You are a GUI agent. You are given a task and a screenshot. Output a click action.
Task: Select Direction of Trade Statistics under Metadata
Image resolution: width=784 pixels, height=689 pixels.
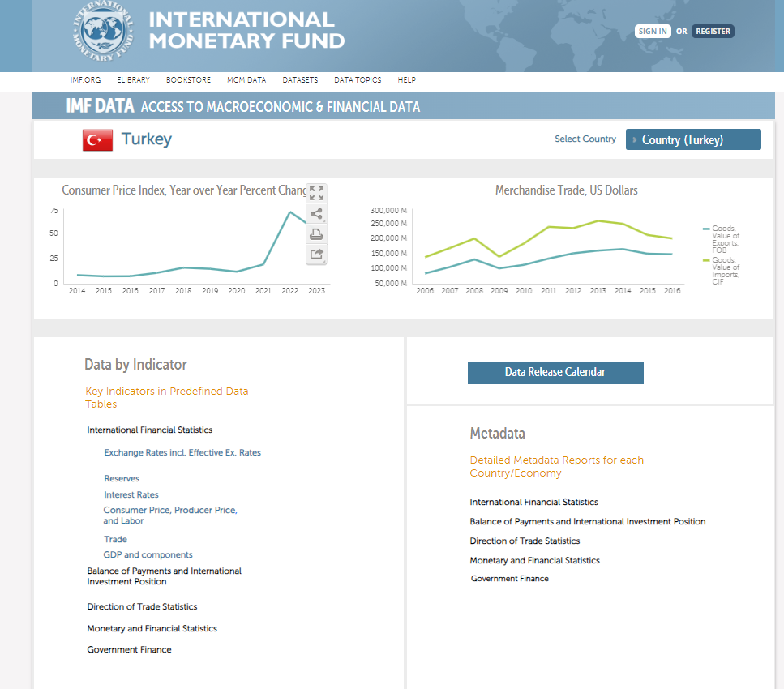pyautogui.click(x=525, y=541)
